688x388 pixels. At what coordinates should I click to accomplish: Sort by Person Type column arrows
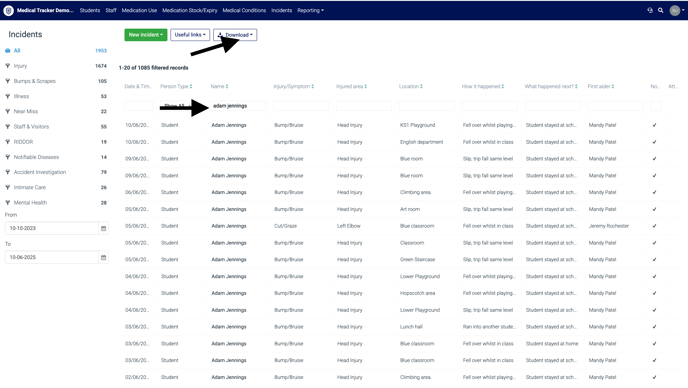click(191, 86)
